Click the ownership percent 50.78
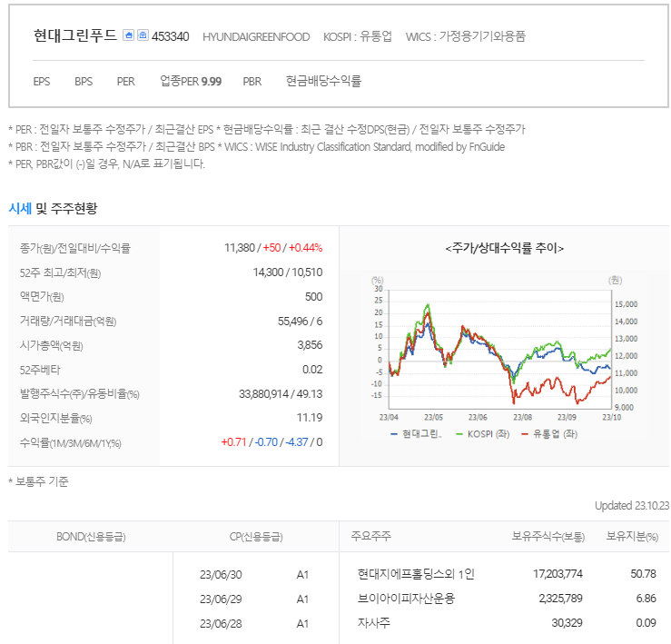This screenshot has width=671, height=644. click(643, 574)
